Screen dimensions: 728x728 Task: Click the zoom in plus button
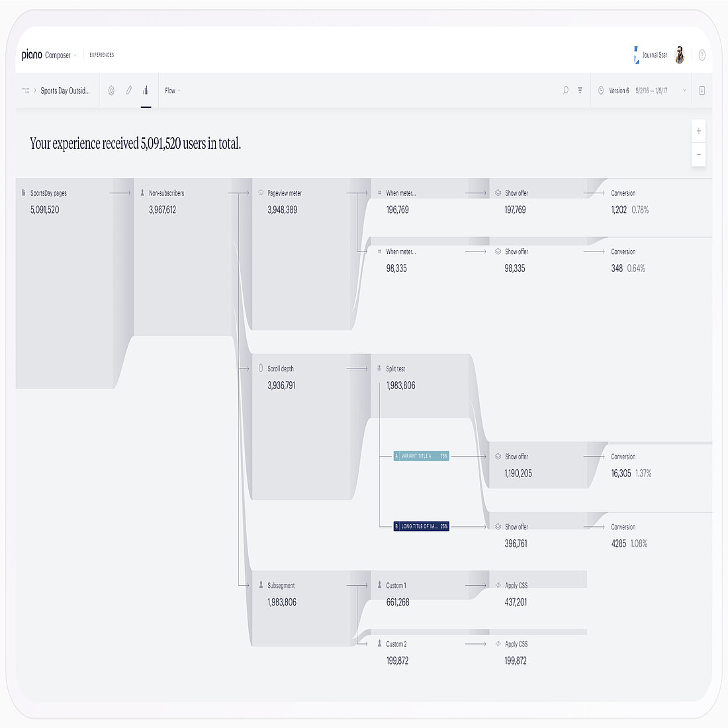click(699, 130)
